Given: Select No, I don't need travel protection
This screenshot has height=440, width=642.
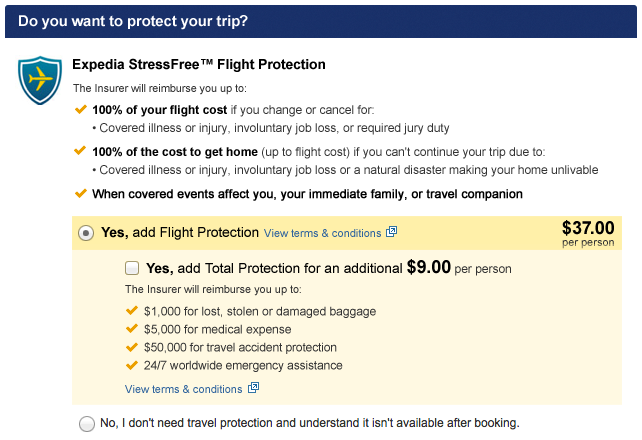Looking at the screenshot, I should coord(87,423).
